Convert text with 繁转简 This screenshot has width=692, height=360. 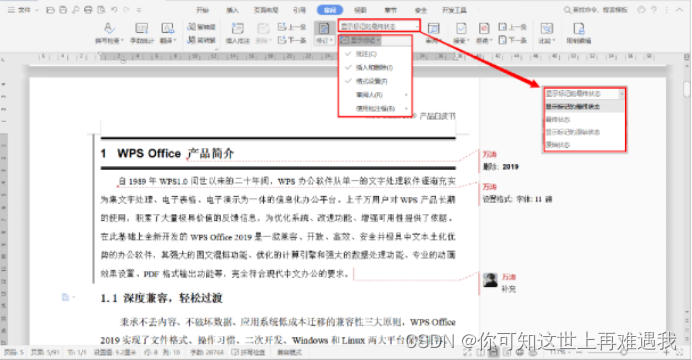click(201, 27)
